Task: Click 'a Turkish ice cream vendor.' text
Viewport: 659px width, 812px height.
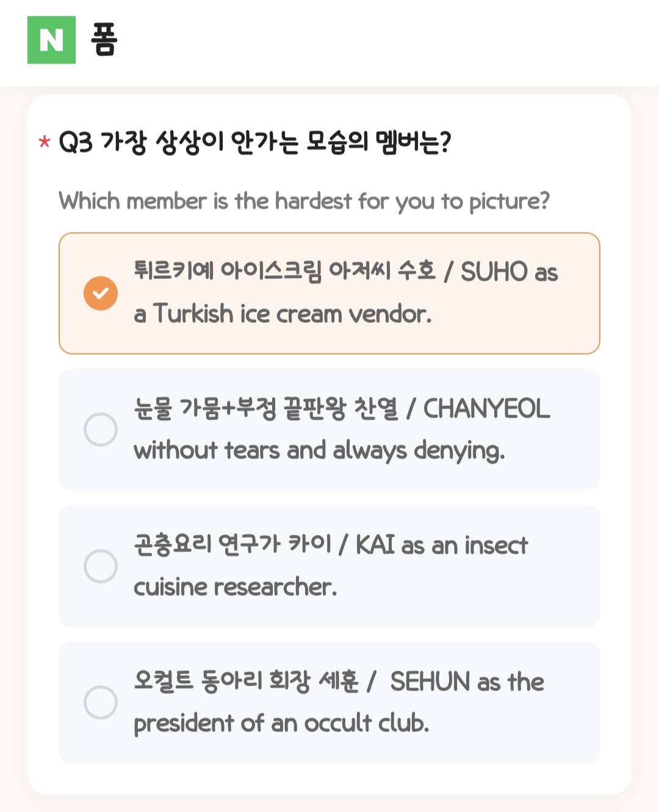Action: coord(283,314)
